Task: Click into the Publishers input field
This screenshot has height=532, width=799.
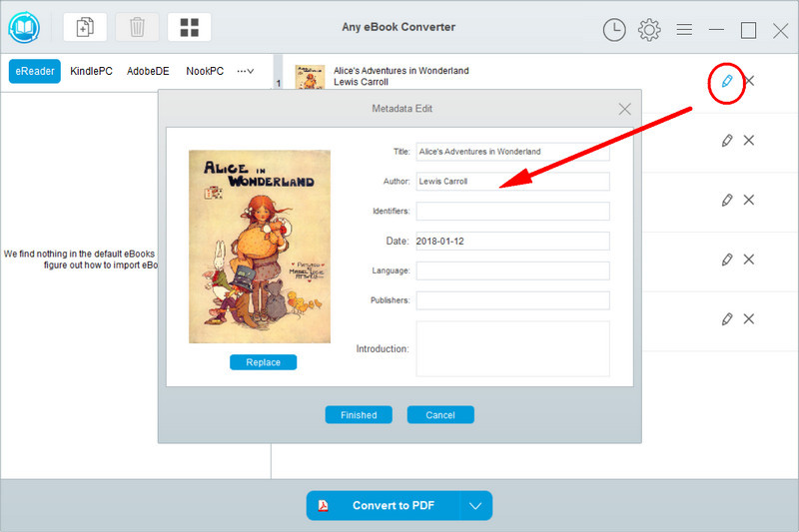Action: (x=512, y=300)
